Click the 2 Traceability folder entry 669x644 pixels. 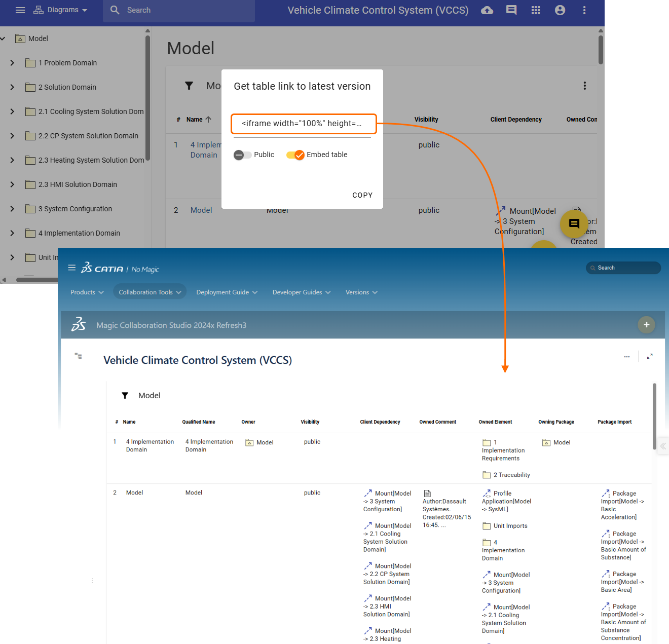pyautogui.click(x=506, y=475)
